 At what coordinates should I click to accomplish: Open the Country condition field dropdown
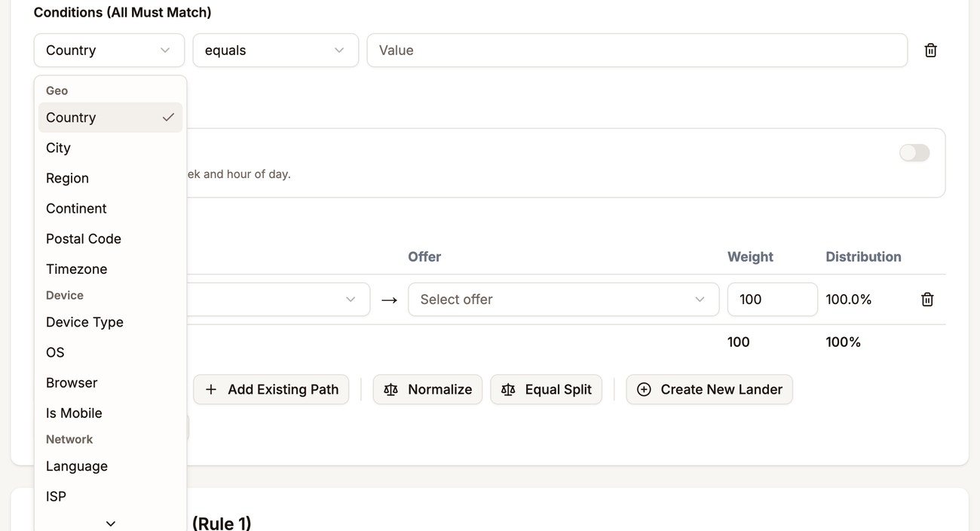coord(109,51)
